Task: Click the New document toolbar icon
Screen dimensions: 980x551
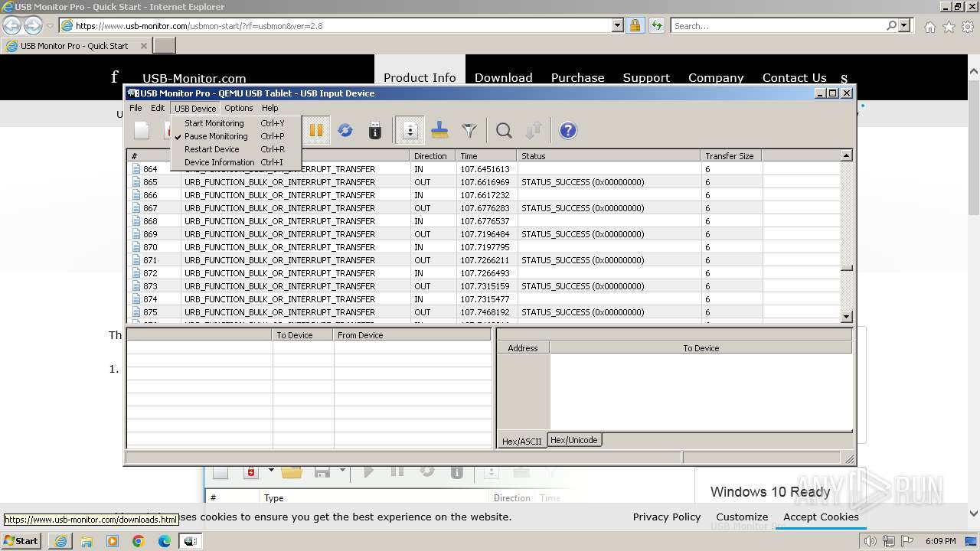Action: pos(142,131)
